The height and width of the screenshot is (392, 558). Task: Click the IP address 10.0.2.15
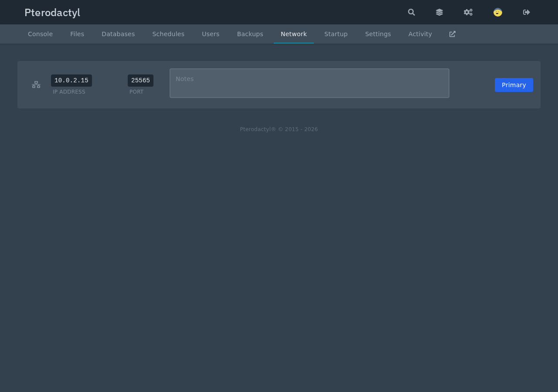tap(71, 81)
